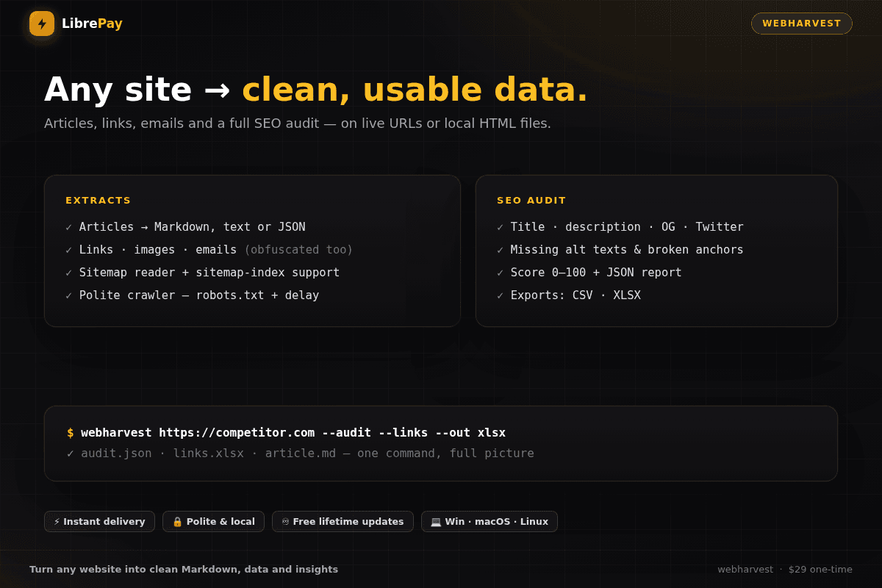882x588 pixels.
Task: Click the dollar sign terminal prompt
Action: coord(71,433)
